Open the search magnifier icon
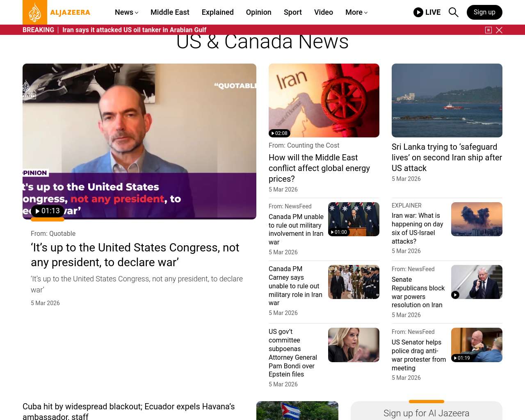 pyautogui.click(x=453, y=12)
